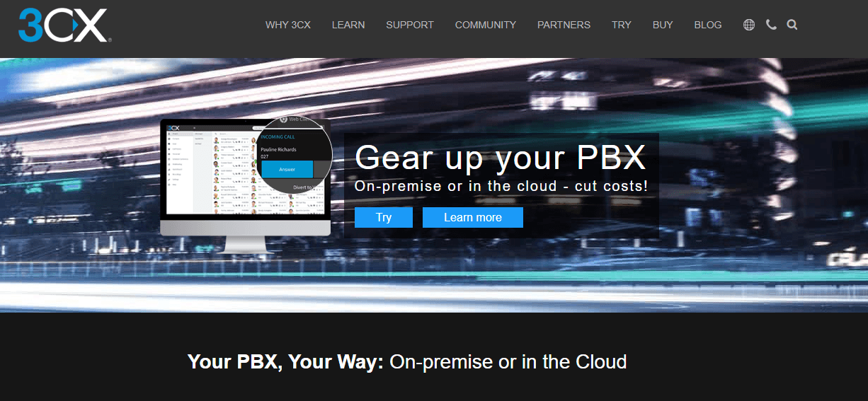Select COMMUNITY in the navigation bar

pos(486,25)
